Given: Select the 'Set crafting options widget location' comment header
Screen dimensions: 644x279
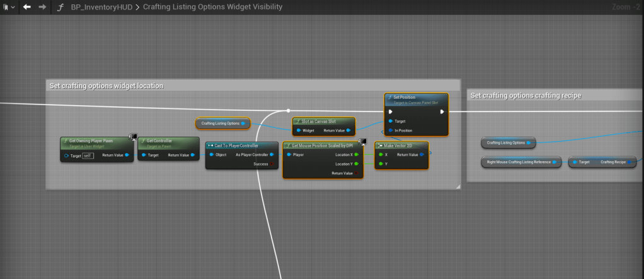Looking at the screenshot, I should (253, 86).
